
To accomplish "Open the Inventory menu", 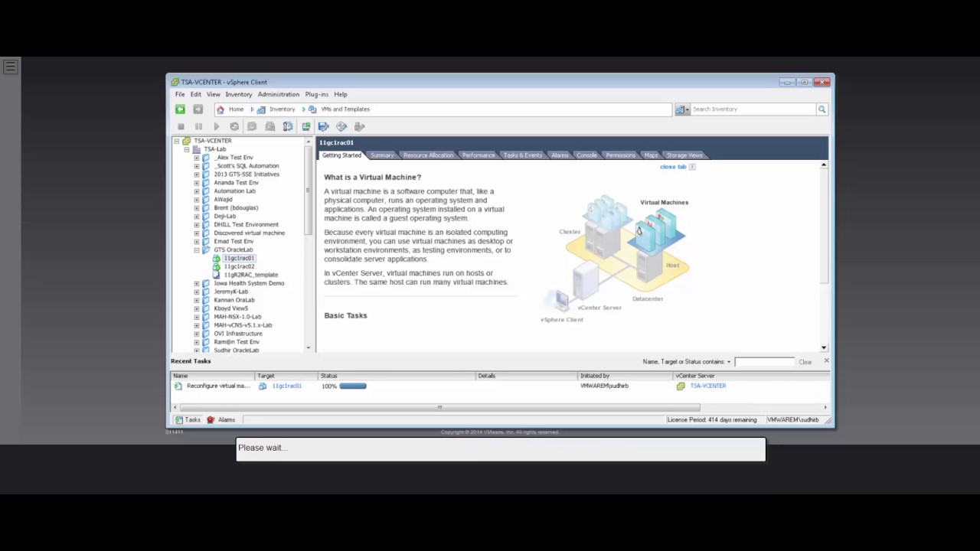I will point(238,95).
